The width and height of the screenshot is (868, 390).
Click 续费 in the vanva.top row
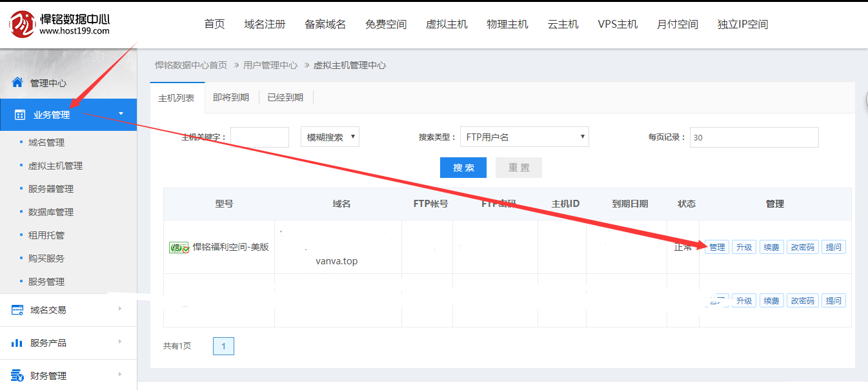771,247
